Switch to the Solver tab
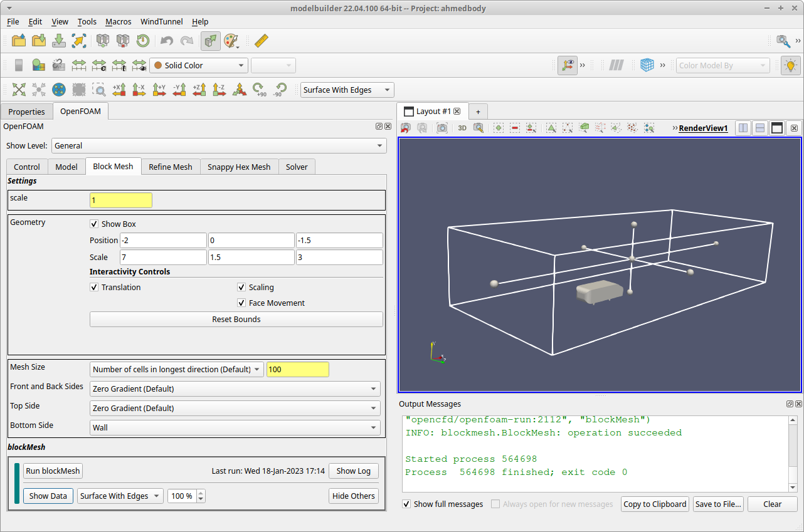The width and height of the screenshot is (804, 532). pyautogui.click(x=297, y=167)
